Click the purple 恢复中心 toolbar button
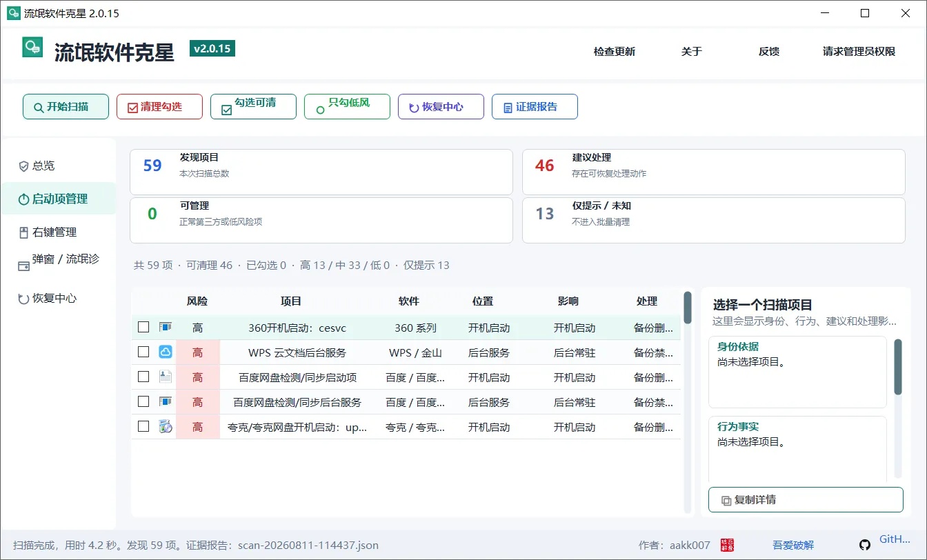 [441, 107]
